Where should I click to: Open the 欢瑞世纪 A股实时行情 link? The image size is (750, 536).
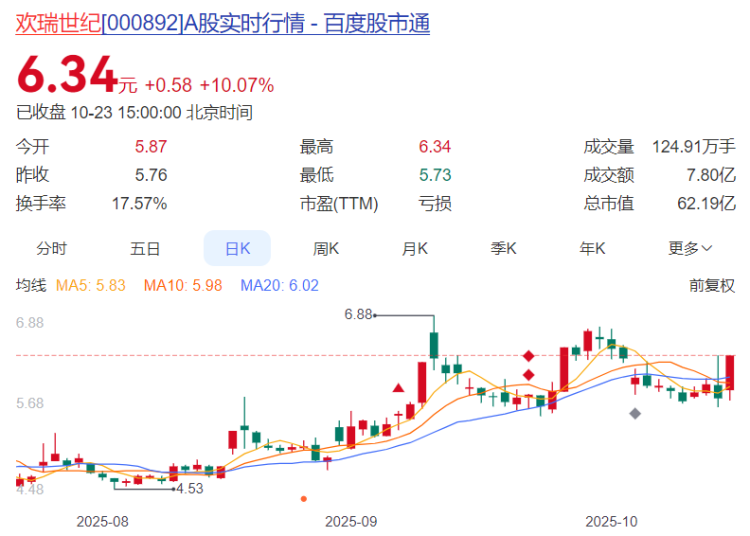[x=222, y=23]
